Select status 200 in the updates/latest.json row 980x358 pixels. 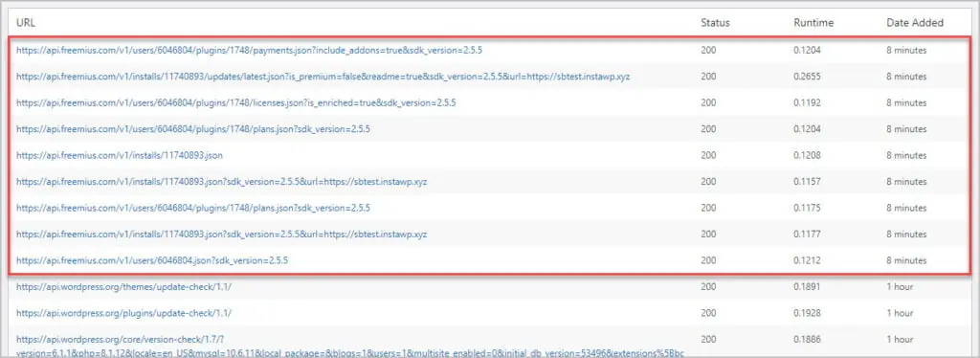pyautogui.click(x=708, y=77)
